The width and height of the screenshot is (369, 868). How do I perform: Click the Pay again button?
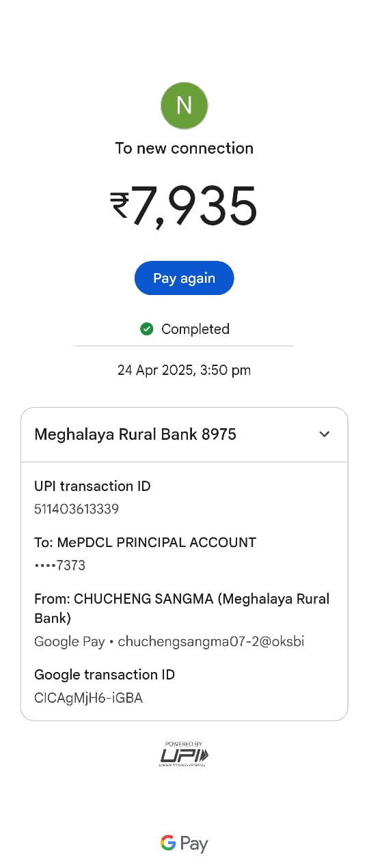pos(184,278)
